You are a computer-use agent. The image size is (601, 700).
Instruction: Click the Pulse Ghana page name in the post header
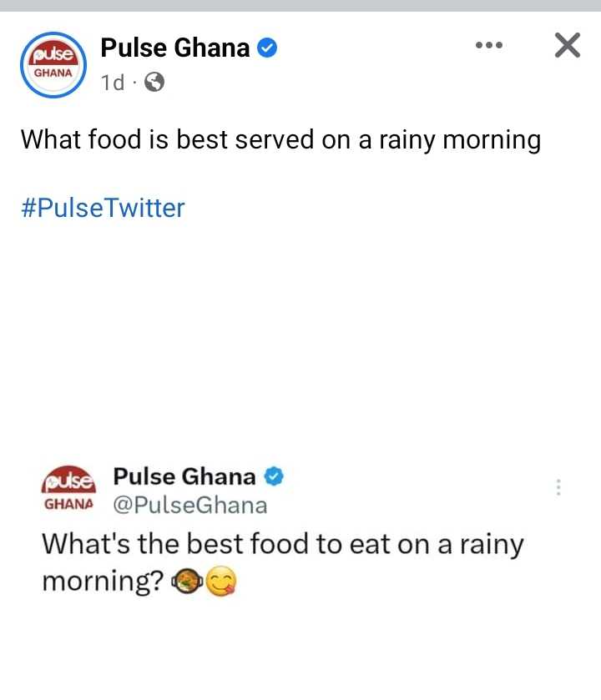tap(174, 48)
